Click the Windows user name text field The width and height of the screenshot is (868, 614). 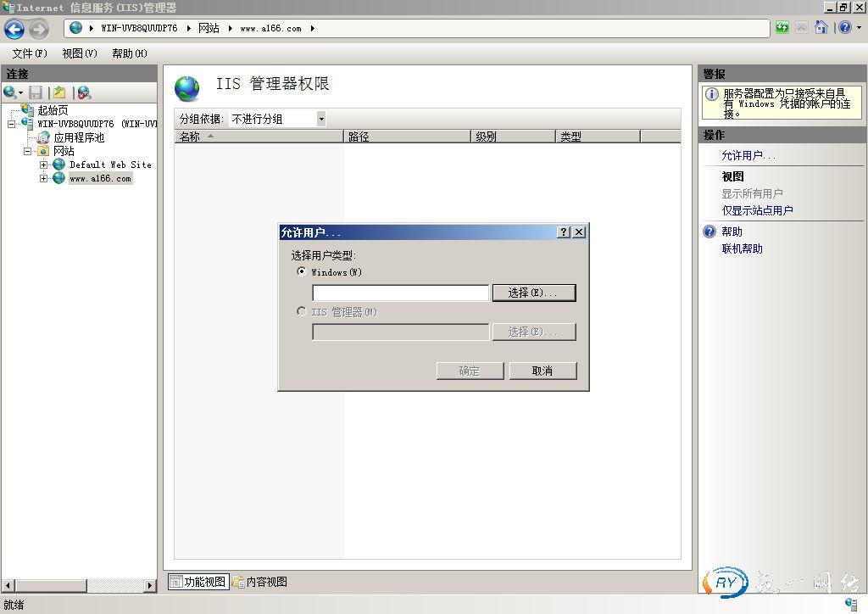(x=400, y=293)
